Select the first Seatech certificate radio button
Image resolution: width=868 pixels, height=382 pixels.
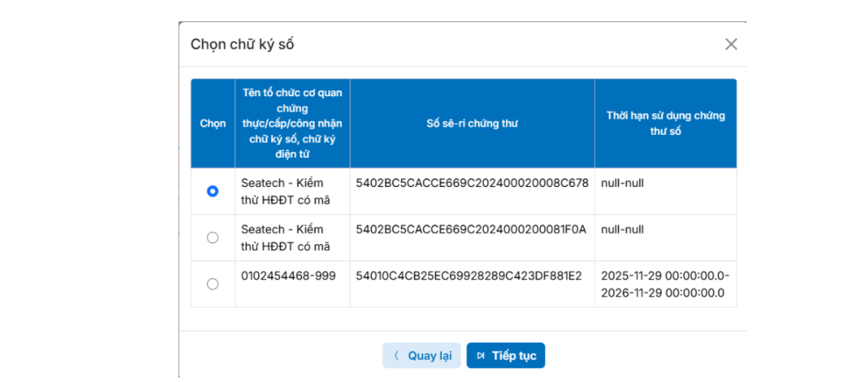(213, 191)
